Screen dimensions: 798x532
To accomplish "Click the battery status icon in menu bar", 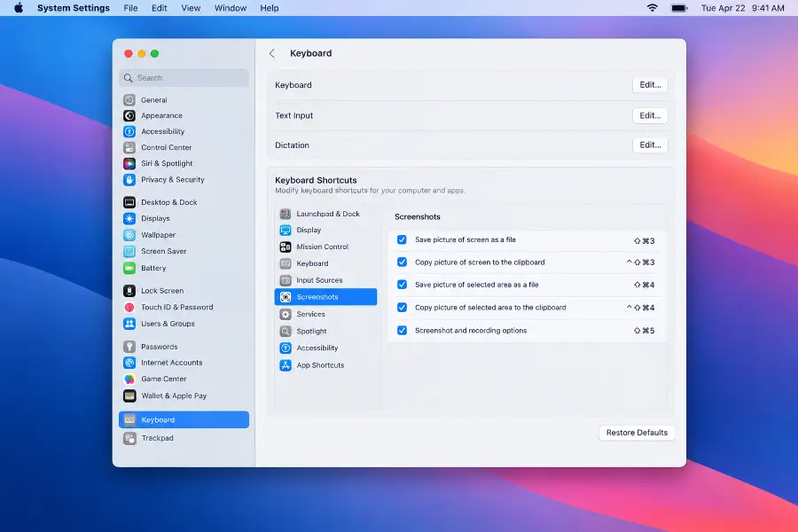I will click(679, 8).
